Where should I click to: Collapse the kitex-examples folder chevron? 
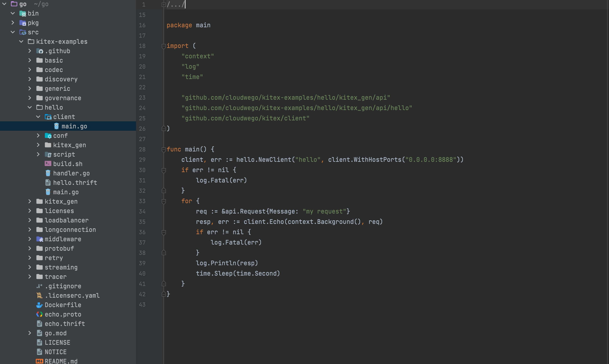click(21, 41)
